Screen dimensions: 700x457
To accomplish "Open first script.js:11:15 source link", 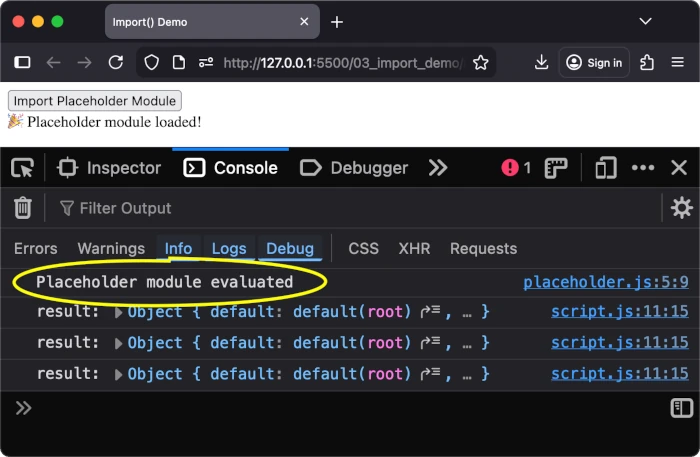I will pos(620,312).
